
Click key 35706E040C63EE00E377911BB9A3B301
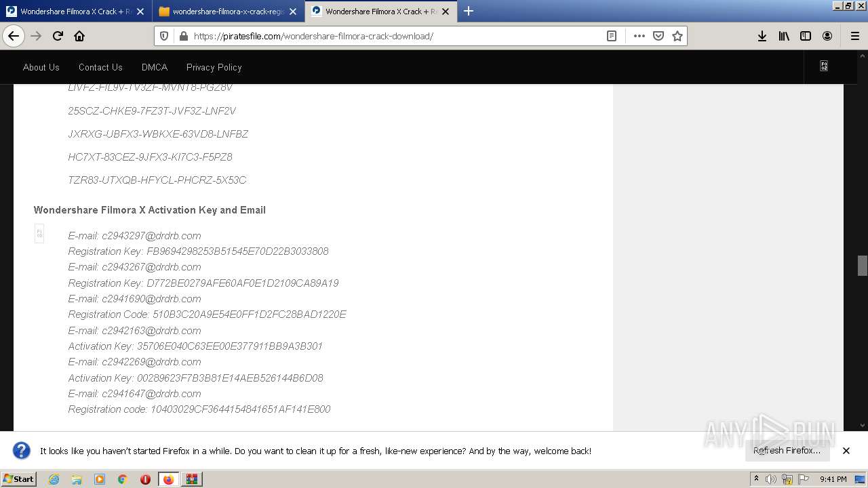click(230, 346)
